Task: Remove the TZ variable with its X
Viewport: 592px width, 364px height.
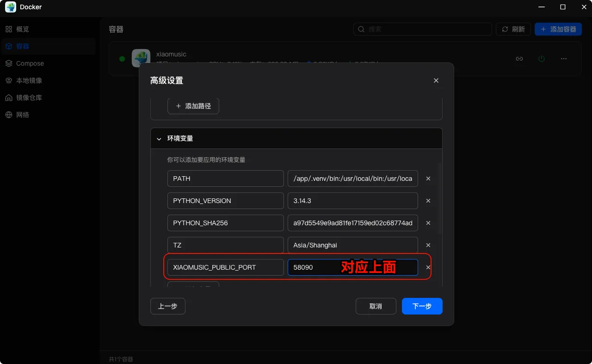Action: click(x=428, y=245)
